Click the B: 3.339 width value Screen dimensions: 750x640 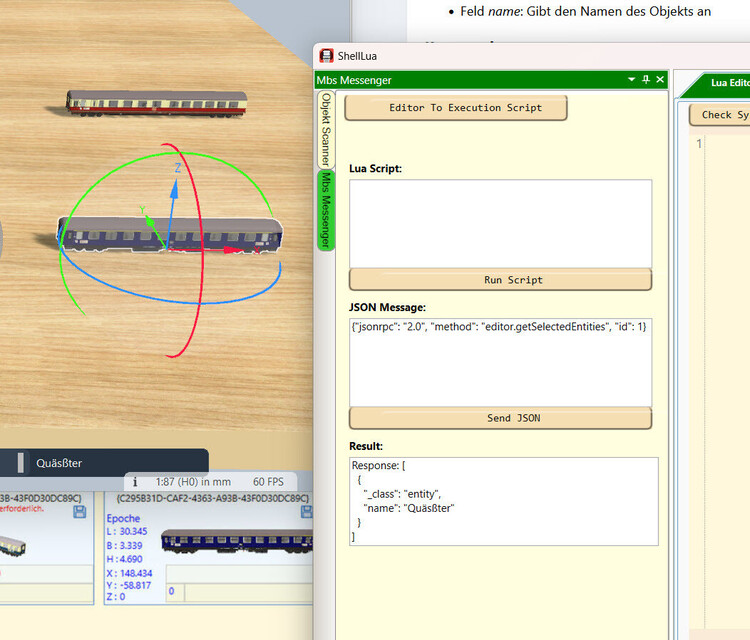tap(124, 545)
